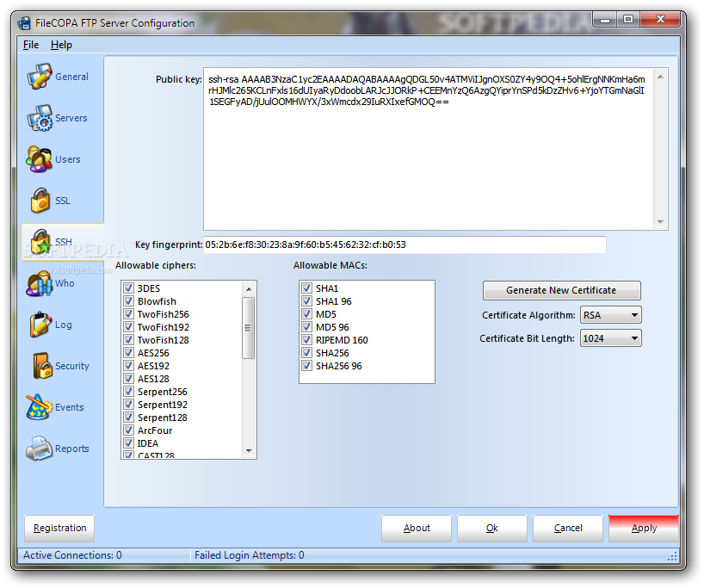Toggle the MD5 MAC checkbox
The width and height of the screenshot is (704, 588).
(x=307, y=314)
